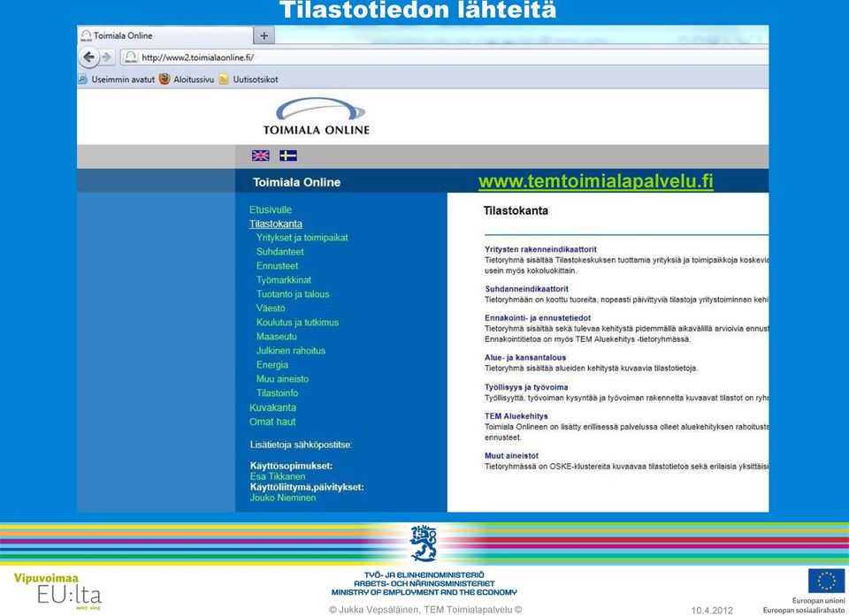This screenshot has height=616, width=849.
Task: Open the TEM Aluekehitys data group
Action: 516,416
